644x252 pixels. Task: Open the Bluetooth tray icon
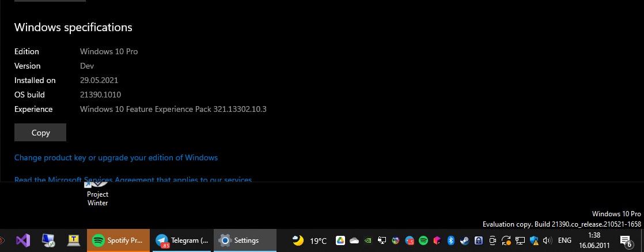pos(450,240)
